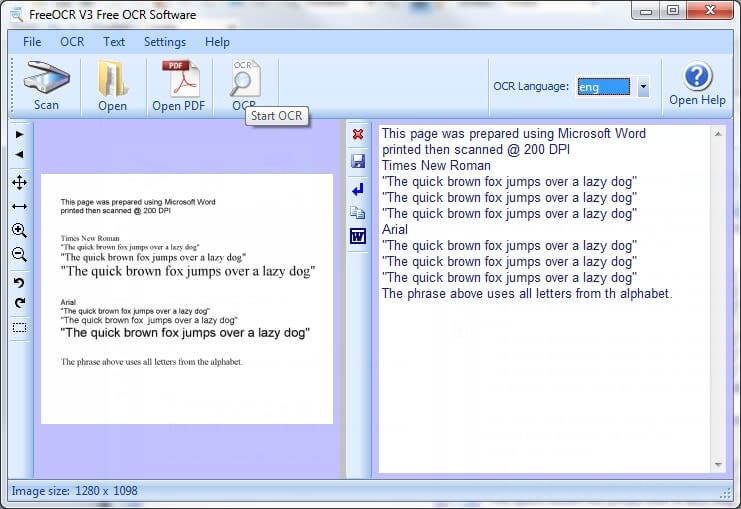Open Help using the question mark icon
Image resolution: width=741 pixels, height=509 pixels.
click(697, 83)
